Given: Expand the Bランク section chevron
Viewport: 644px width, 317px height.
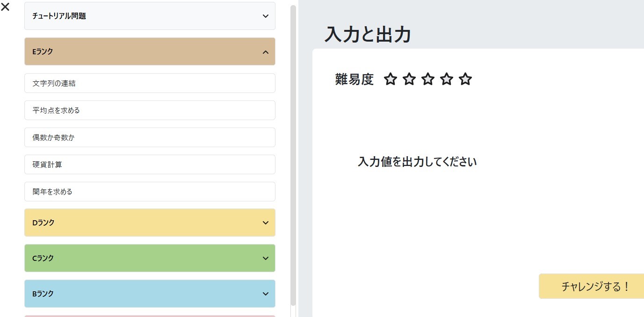Looking at the screenshot, I should click(x=266, y=294).
